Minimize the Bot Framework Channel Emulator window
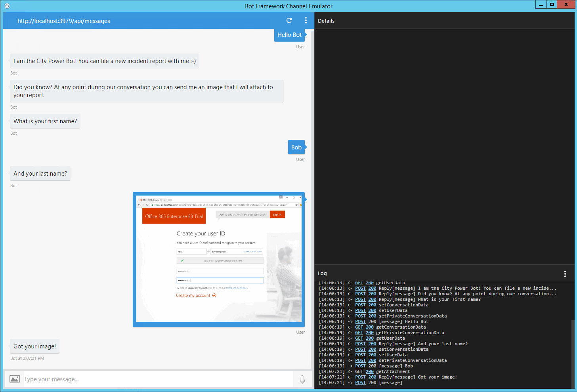 (541, 5)
